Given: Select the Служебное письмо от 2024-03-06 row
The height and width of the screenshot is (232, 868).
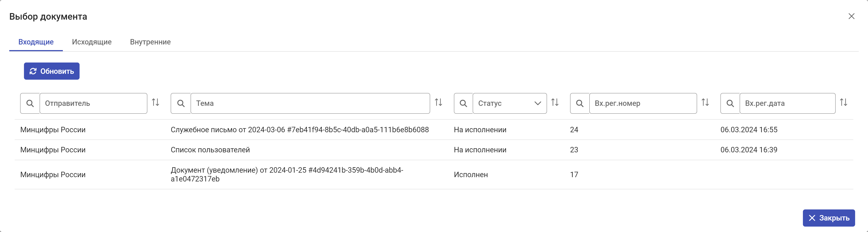Looking at the screenshot, I should coord(434,130).
